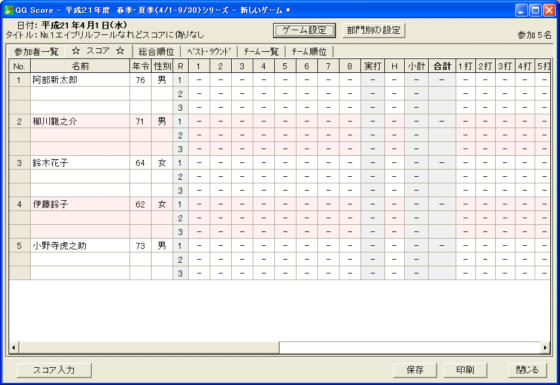The width and height of the screenshot is (560, 385).
Task: Click the 年令 column header
Action: [140, 66]
